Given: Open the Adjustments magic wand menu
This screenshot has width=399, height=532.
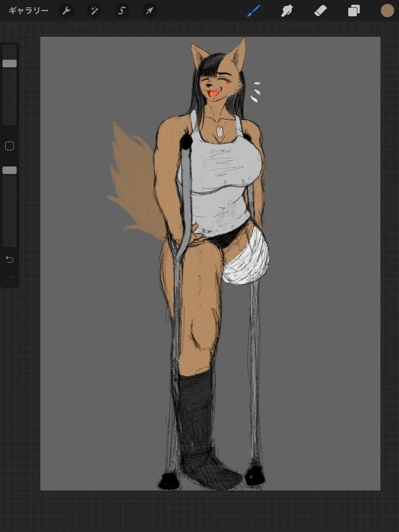Looking at the screenshot, I should coord(94,11).
